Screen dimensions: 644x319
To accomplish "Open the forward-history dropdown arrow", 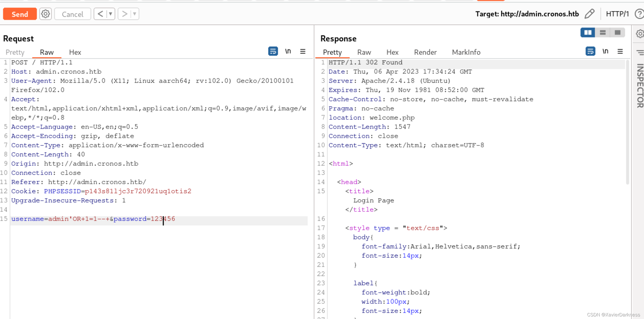I will (135, 14).
